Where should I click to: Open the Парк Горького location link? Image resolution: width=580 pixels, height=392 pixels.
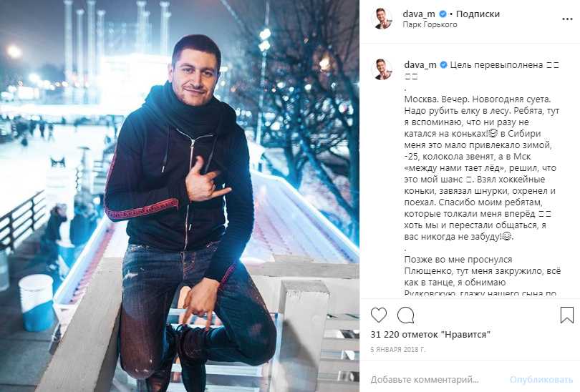pyautogui.click(x=430, y=25)
